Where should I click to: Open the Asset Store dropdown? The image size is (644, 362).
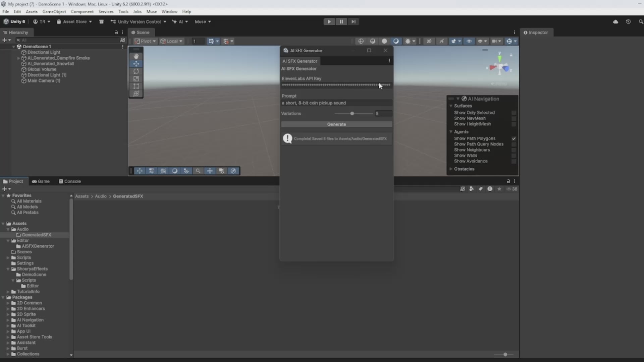[x=74, y=21]
